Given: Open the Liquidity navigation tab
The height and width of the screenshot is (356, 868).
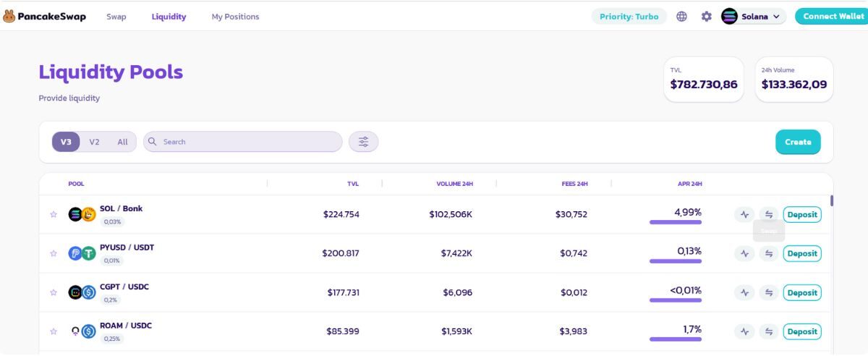Looking at the screenshot, I should (x=169, y=17).
